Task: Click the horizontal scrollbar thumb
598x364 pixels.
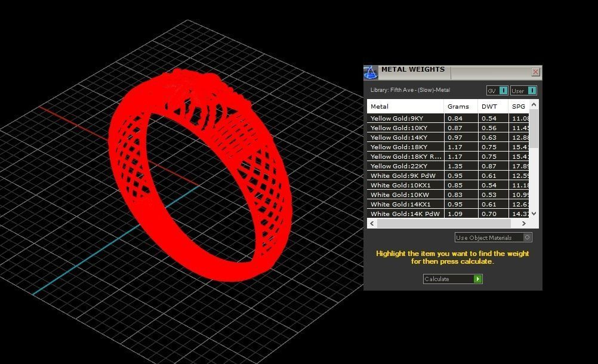Action: [x=443, y=223]
